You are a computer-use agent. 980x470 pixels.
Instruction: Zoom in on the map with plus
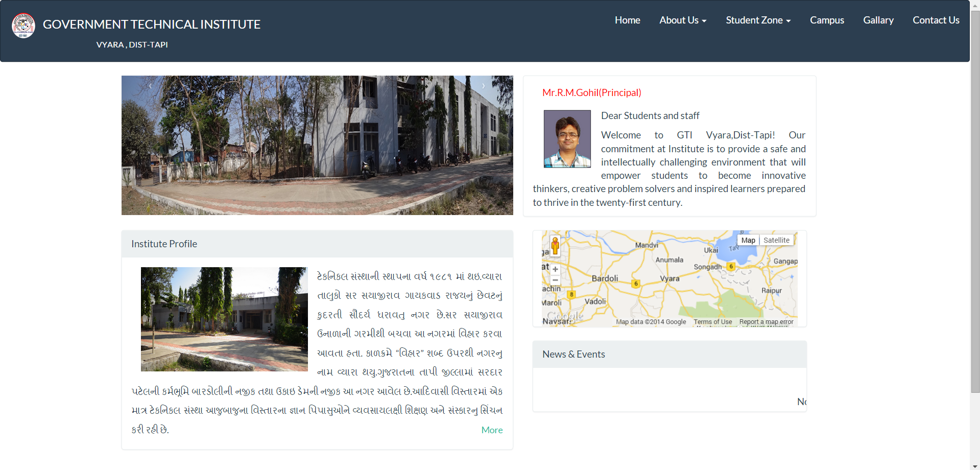click(x=555, y=269)
